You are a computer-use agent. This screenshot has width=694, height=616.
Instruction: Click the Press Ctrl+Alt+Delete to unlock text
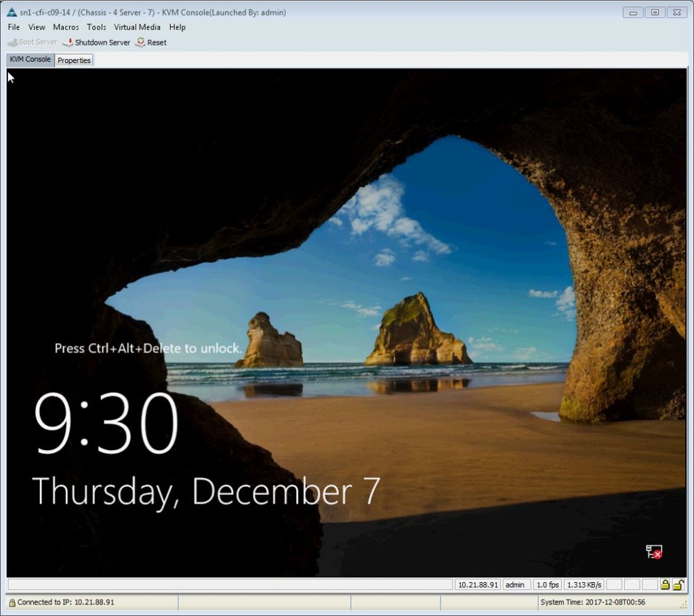click(148, 348)
